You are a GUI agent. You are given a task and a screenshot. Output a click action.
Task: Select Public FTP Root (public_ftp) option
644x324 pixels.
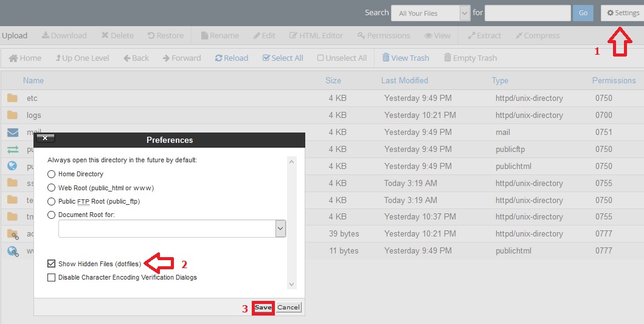pyautogui.click(x=51, y=201)
